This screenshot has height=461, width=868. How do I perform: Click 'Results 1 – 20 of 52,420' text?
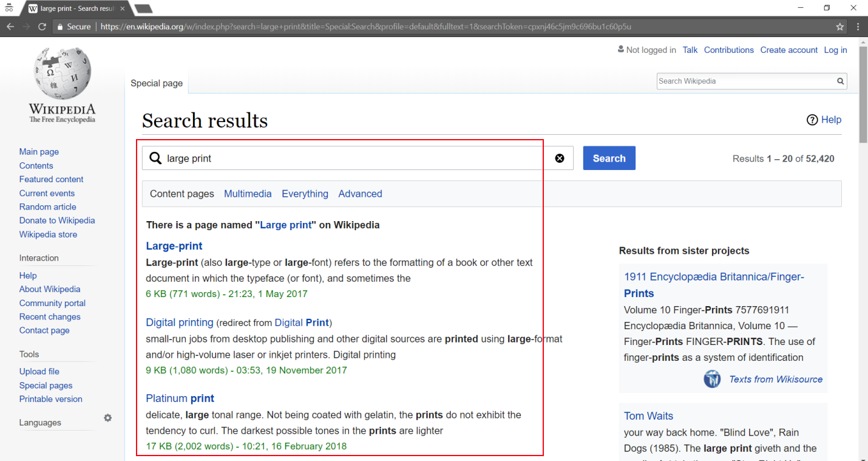[784, 159]
